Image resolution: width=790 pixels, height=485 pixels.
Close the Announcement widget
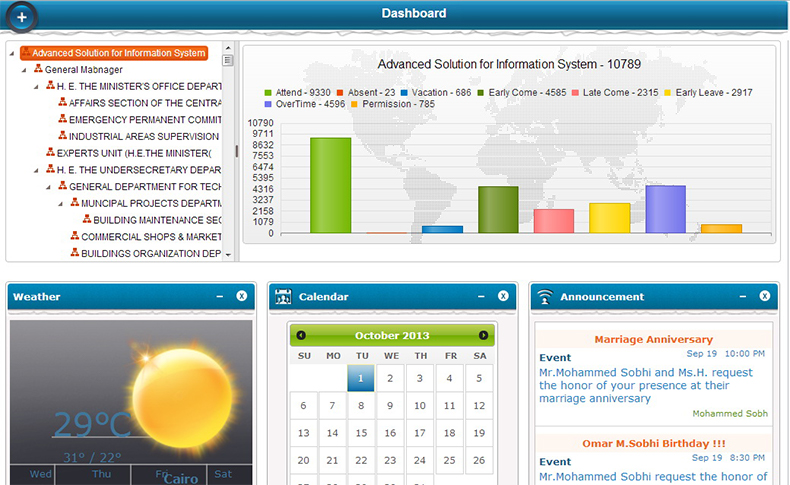tap(764, 297)
